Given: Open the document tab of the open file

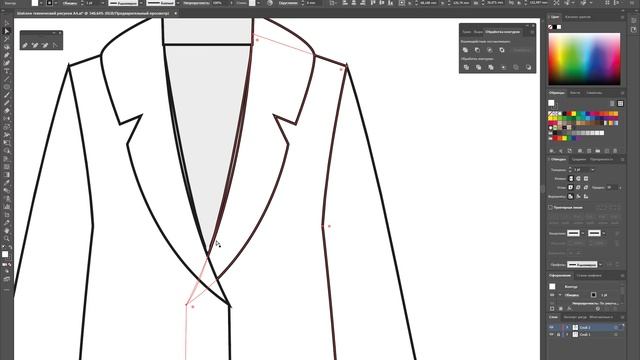Looking at the screenshot, I should [93, 13].
